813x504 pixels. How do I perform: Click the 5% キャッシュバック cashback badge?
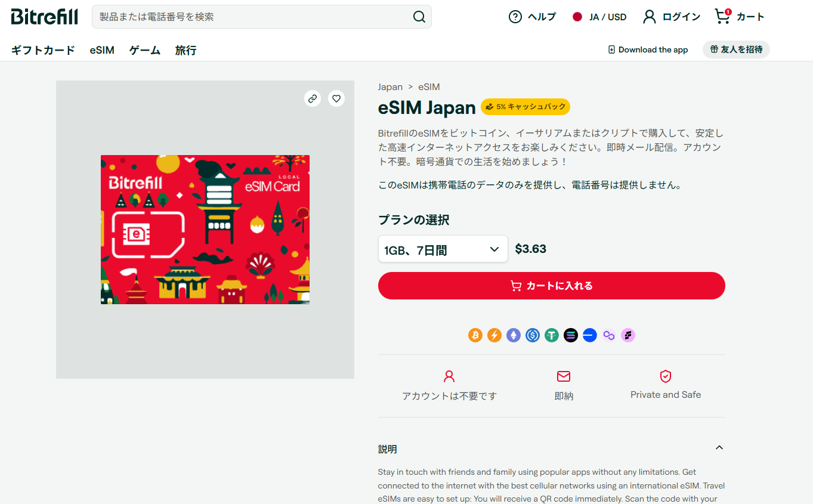525,107
